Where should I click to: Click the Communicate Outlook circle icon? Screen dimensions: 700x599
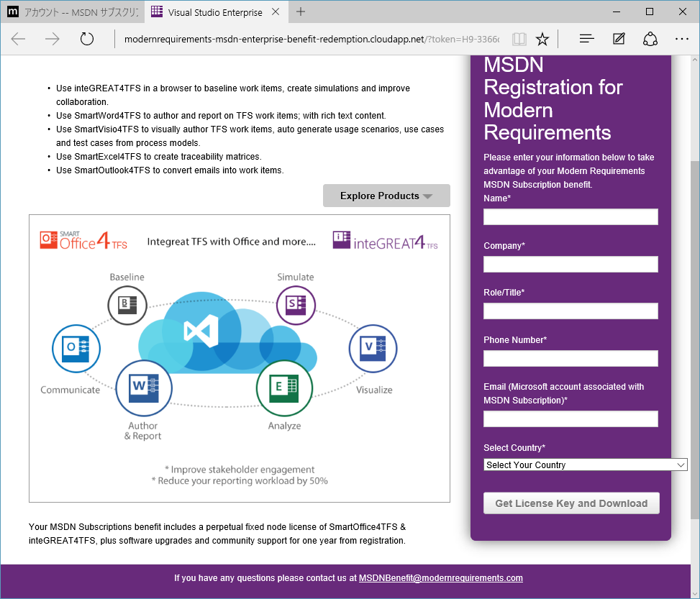click(x=76, y=348)
